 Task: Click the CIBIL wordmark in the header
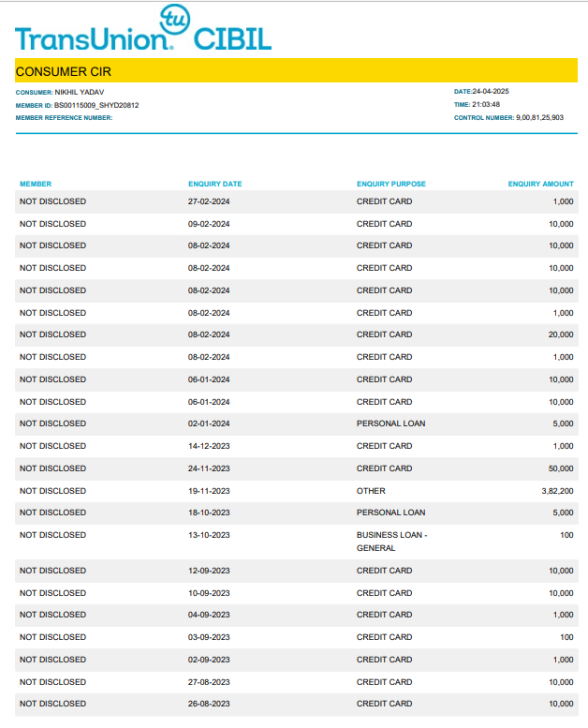pos(232,39)
